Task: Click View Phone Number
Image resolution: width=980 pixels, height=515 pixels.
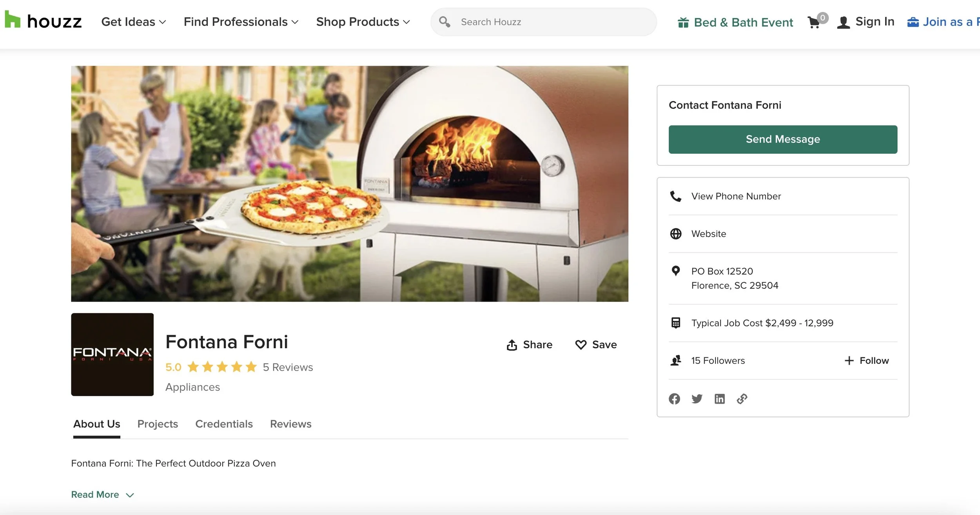Action: (736, 196)
